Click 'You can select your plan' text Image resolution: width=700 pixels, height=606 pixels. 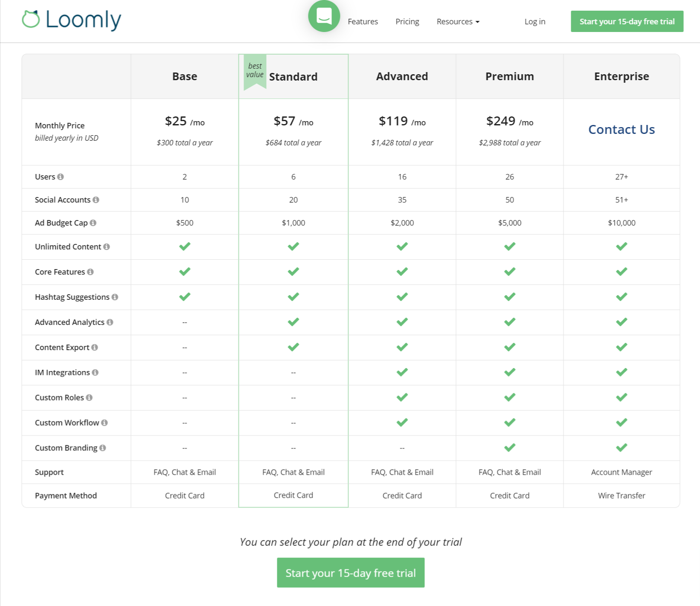click(x=351, y=542)
